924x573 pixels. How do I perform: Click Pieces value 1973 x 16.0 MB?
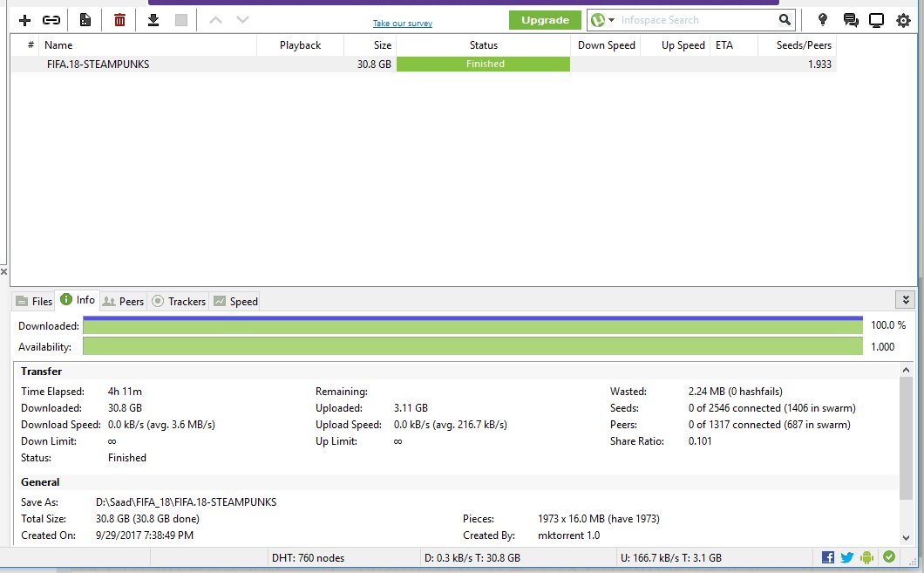point(599,519)
